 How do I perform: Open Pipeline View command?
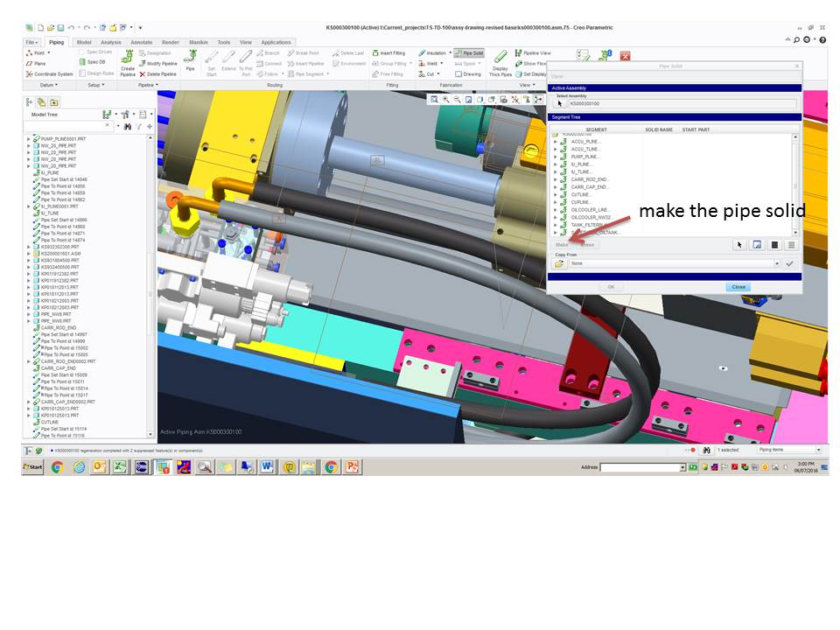click(x=533, y=53)
